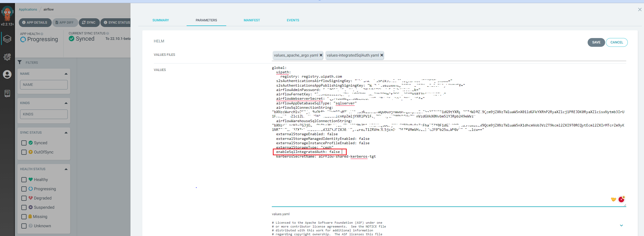The height and width of the screenshot is (236, 644).
Task: Click the filter funnel icon beside FILTERS
Action: (x=20, y=62)
